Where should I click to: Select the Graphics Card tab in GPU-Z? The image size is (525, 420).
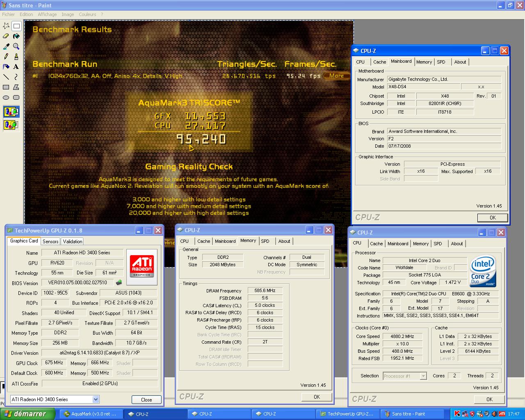coord(24,241)
